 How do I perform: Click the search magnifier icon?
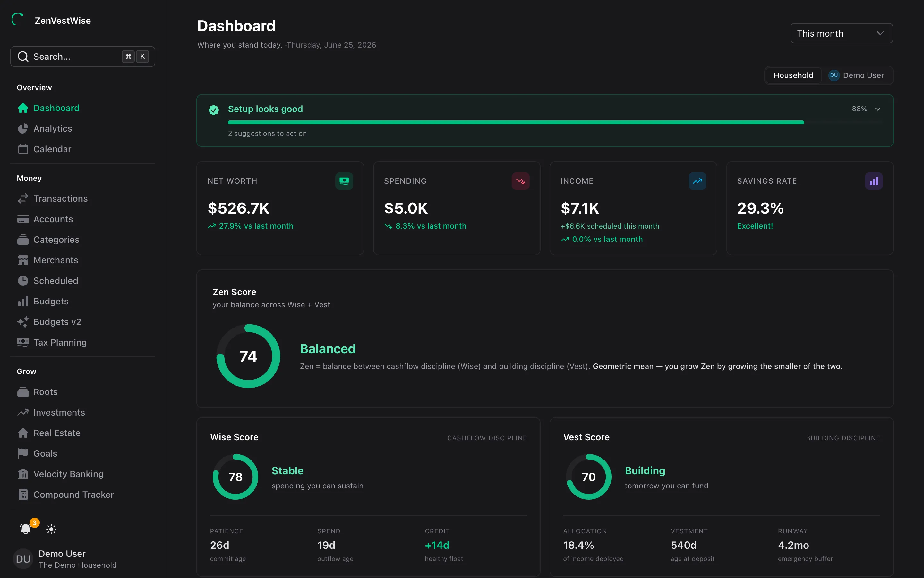(23, 57)
